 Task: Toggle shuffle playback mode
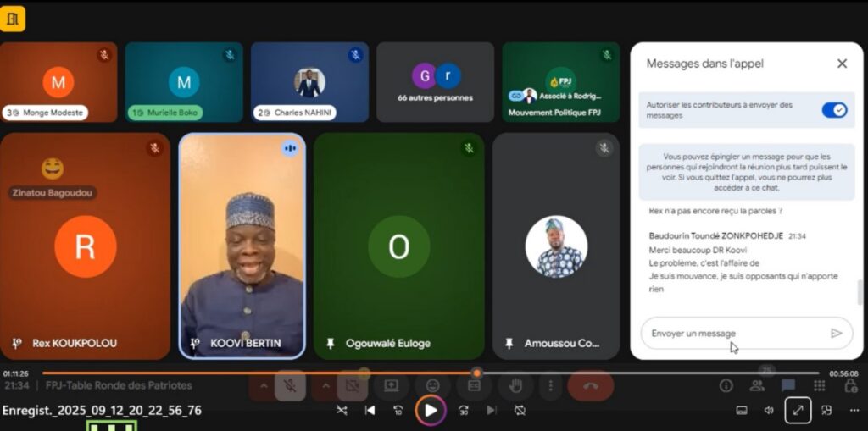pyautogui.click(x=341, y=411)
